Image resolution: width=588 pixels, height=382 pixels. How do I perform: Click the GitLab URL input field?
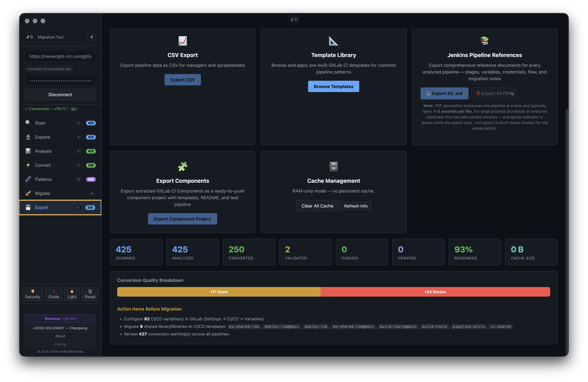(x=60, y=56)
